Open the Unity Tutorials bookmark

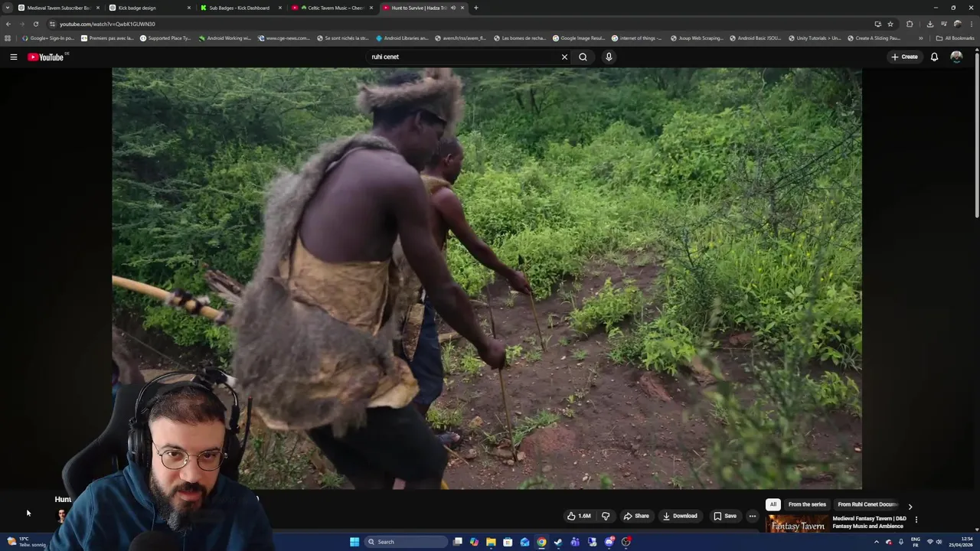pyautogui.click(x=814, y=37)
